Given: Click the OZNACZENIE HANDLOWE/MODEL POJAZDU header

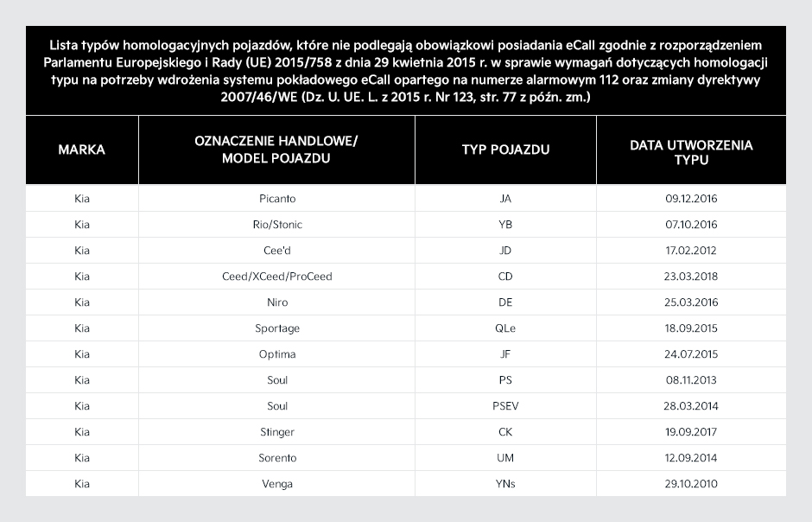Looking at the screenshot, I should 276,150.
